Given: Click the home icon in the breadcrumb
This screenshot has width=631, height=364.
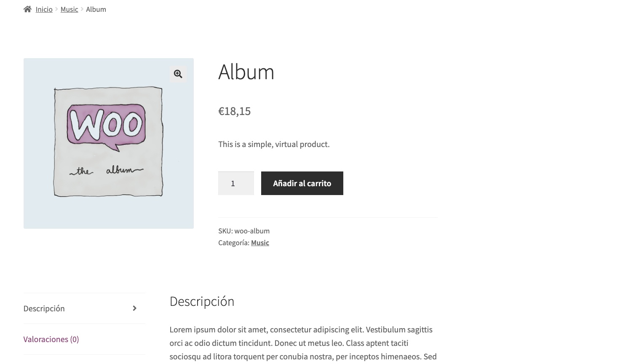Looking at the screenshot, I should tap(27, 9).
